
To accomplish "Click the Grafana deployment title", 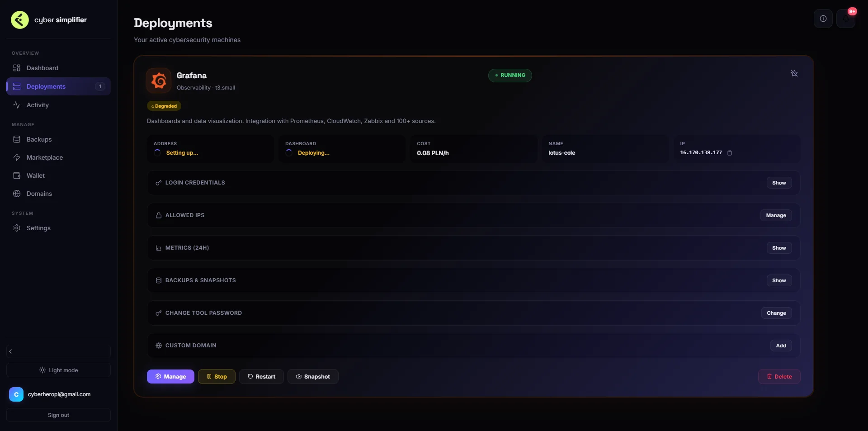I will 192,76.
